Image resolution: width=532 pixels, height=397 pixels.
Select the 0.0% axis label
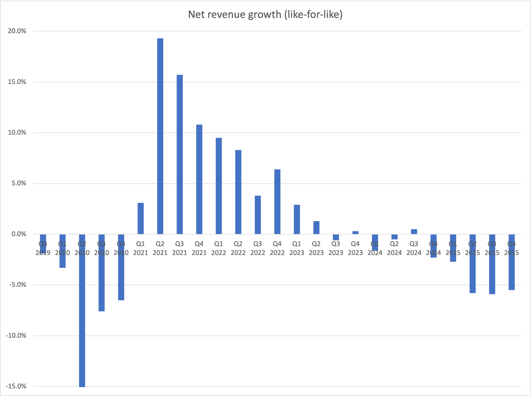pos(18,234)
